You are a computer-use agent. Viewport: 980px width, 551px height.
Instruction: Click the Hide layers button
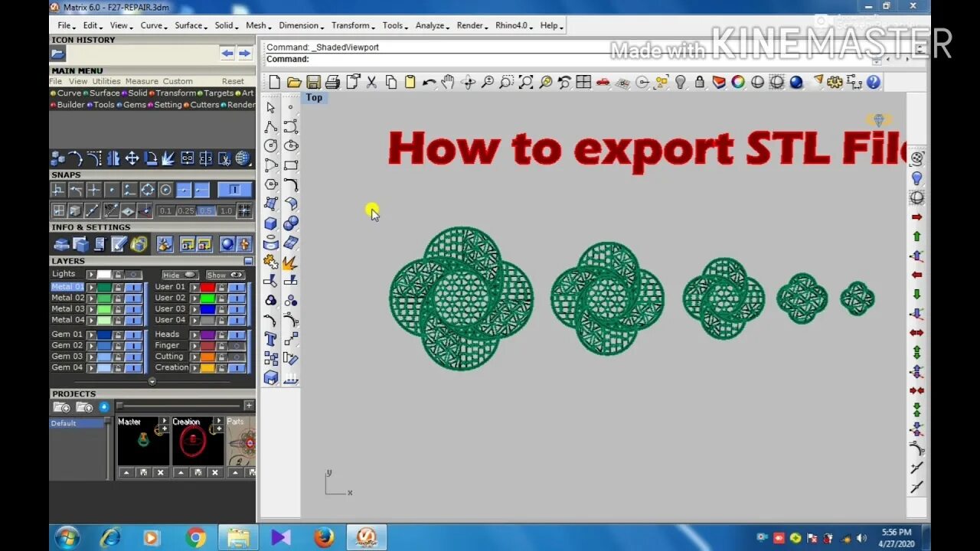[x=179, y=275]
